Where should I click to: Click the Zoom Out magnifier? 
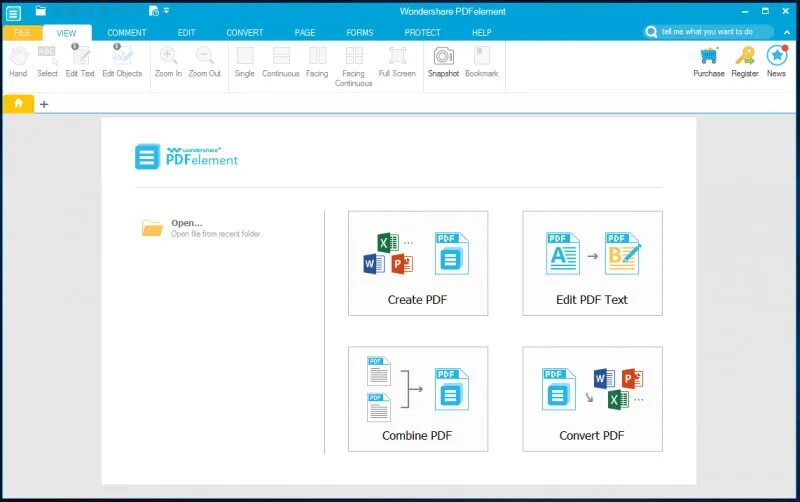click(x=205, y=62)
